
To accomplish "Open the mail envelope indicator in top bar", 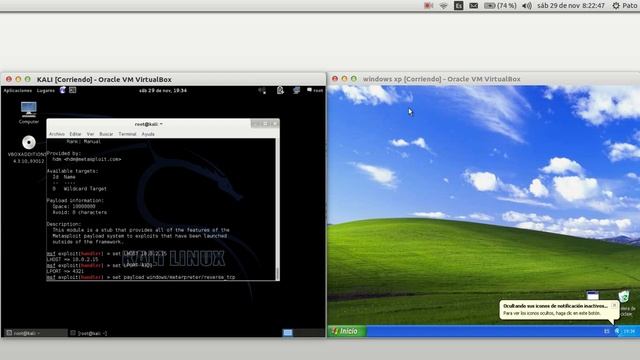I will click(x=473, y=6).
